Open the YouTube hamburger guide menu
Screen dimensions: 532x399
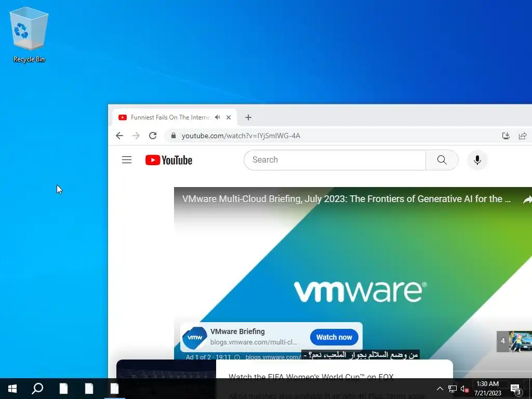tap(127, 160)
